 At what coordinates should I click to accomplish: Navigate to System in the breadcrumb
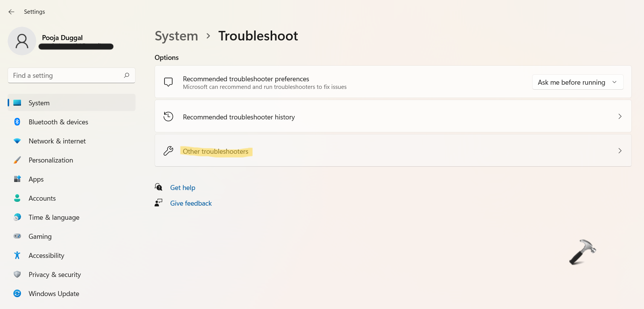click(x=176, y=36)
